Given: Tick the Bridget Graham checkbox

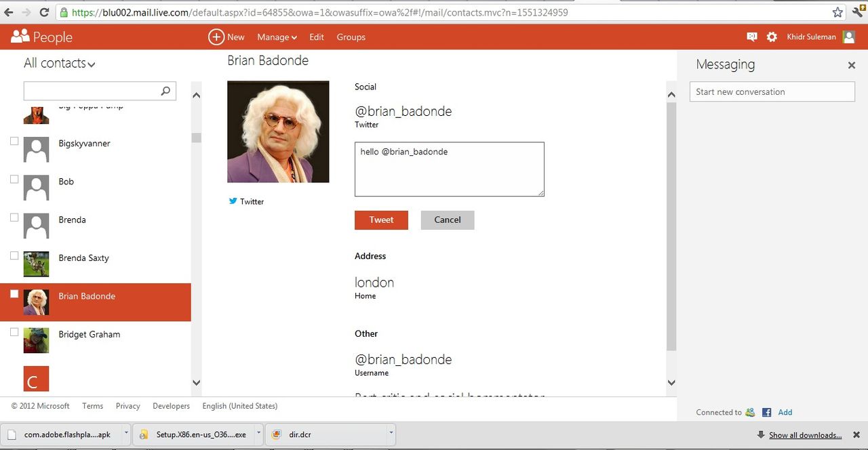Looking at the screenshot, I should coord(14,332).
